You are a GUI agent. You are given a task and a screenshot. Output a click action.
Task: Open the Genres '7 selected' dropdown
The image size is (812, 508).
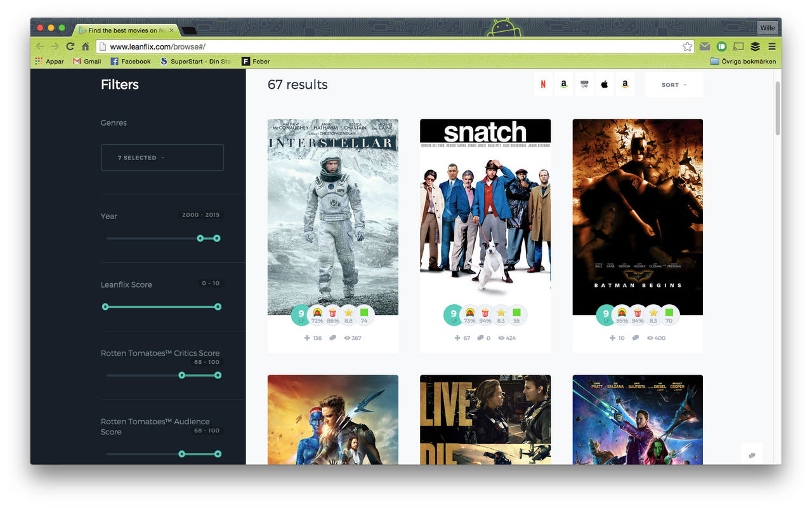pyautogui.click(x=162, y=157)
